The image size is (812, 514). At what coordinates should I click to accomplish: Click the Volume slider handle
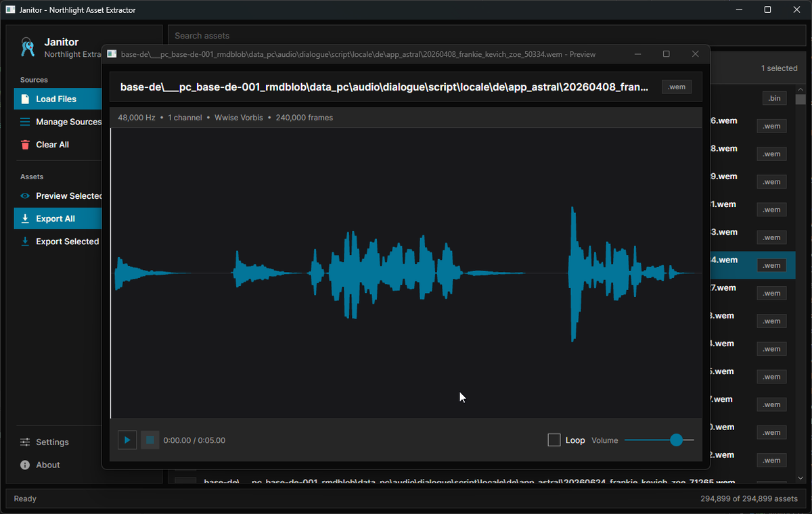[676, 440]
